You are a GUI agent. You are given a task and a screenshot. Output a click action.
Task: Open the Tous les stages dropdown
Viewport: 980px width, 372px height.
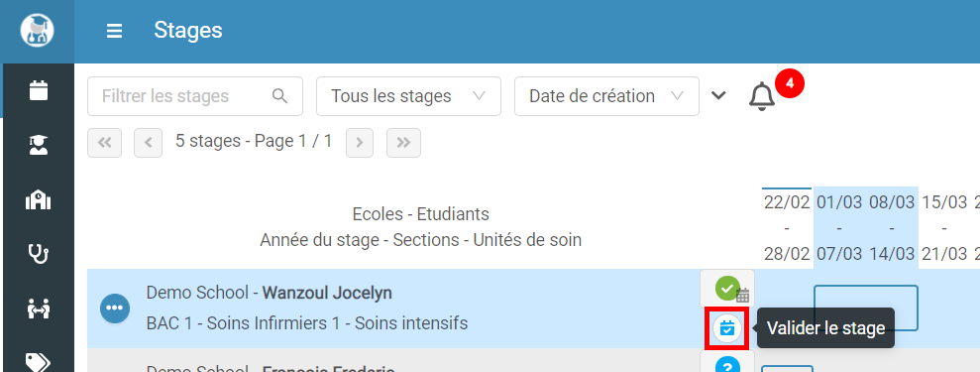click(409, 96)
